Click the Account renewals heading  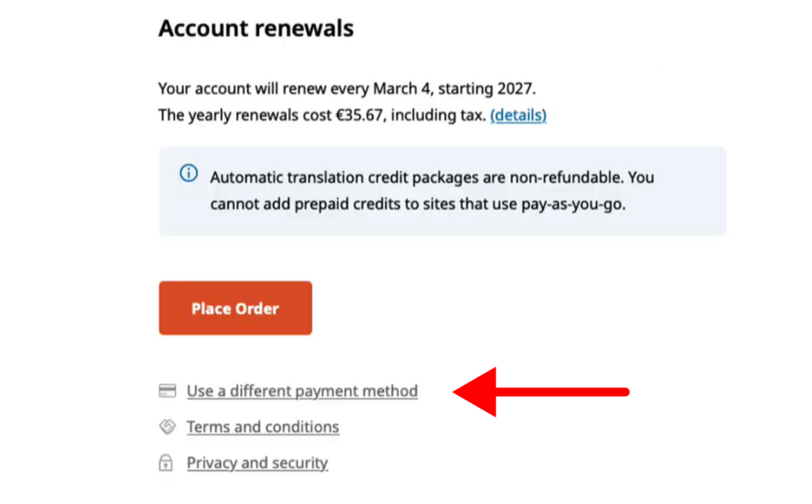(x=255, y=28)
